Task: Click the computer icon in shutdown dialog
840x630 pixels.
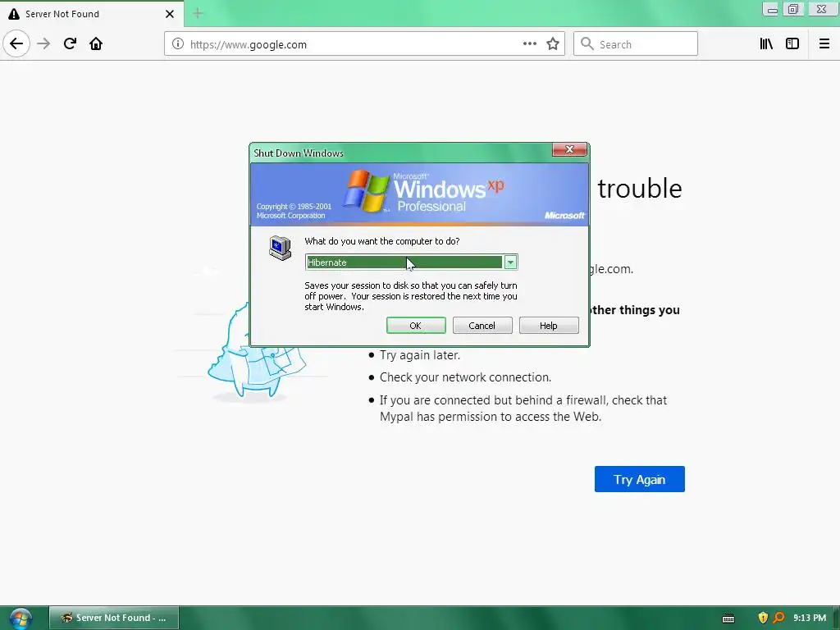Action: click(281, 248)
